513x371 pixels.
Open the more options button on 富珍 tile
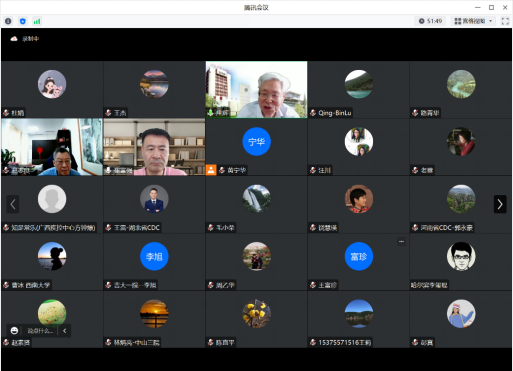click(x=401, y=241)
